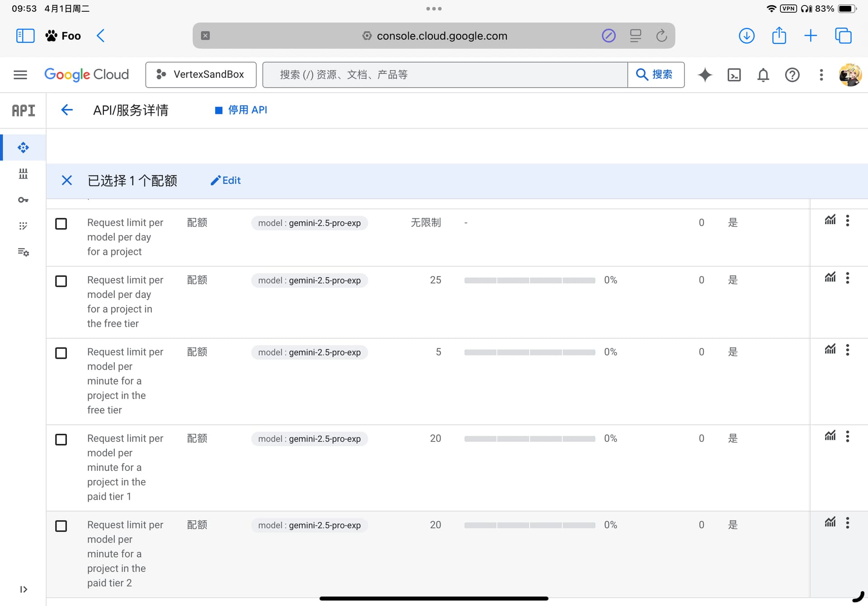Open the Google Cloud home logo

pyautogui.click(x=86, y=75)
